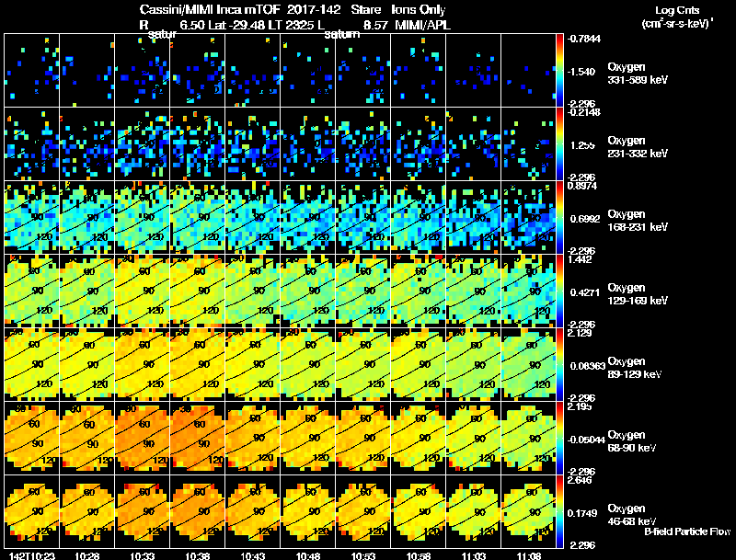Select the Oxygen 168-231 keV panel at 10:48

tap(308, 218)
